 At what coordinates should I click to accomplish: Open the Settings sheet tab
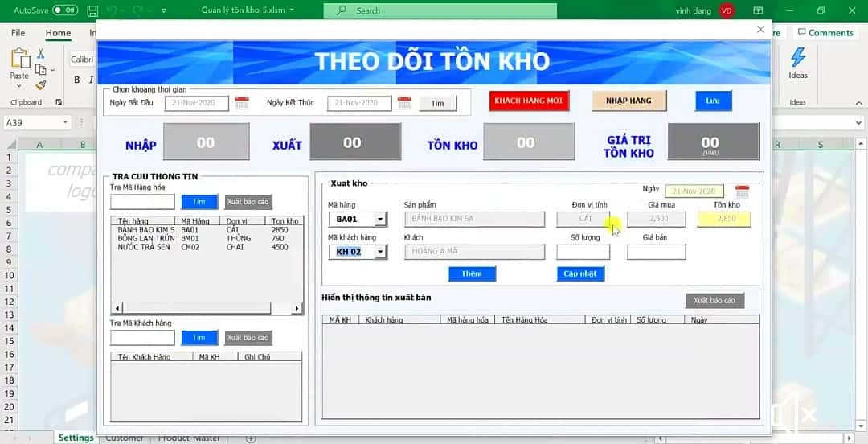point(76,438)
